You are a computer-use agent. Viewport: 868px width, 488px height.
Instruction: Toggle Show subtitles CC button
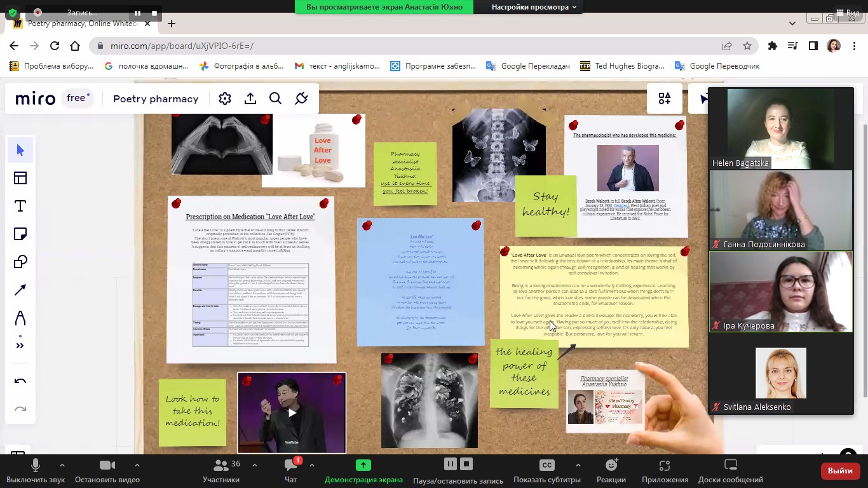546,470
